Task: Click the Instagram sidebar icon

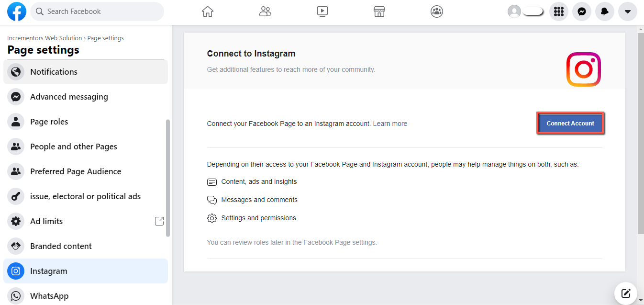Action: pyautogui.click(x=16, y=271)
